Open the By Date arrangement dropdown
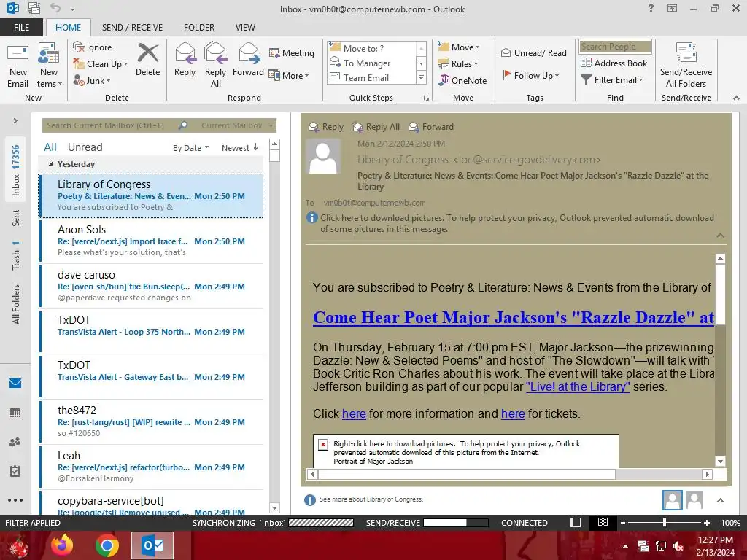 (190, 148)
